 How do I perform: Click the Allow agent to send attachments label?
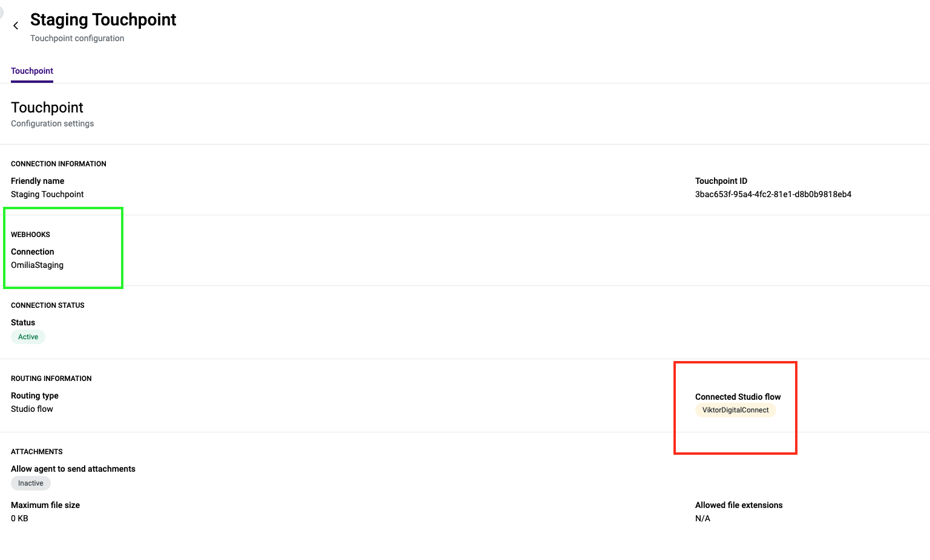(x=73, y=469)
